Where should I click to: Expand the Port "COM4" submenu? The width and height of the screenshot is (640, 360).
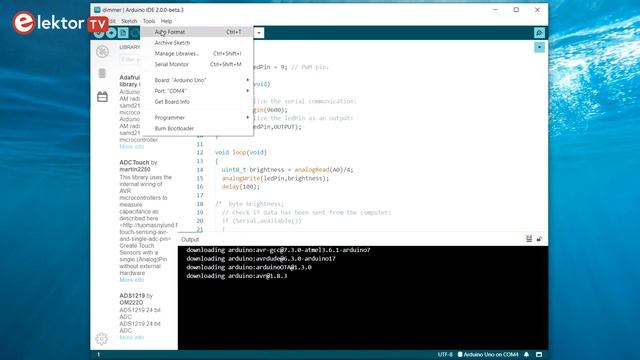198,91
